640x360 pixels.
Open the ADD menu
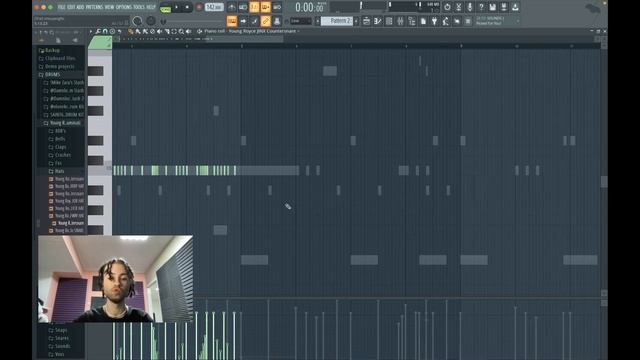tap(80, 7)
